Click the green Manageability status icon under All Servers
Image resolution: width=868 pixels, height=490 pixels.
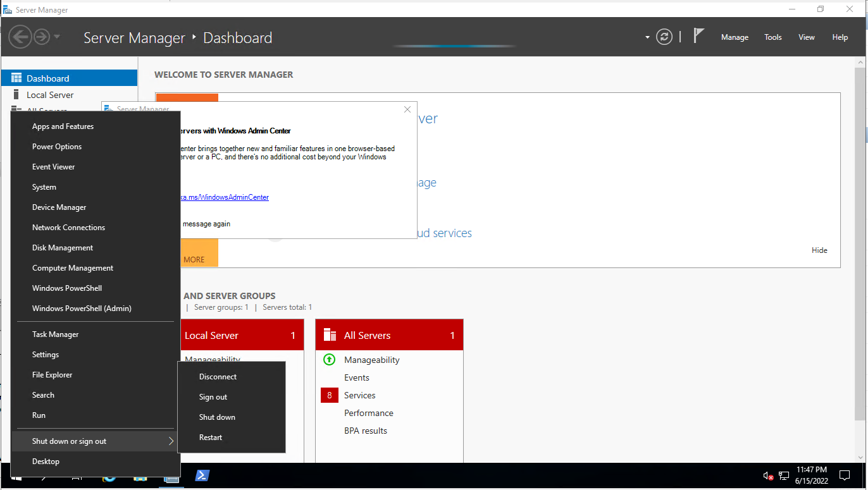pos(329,360)
